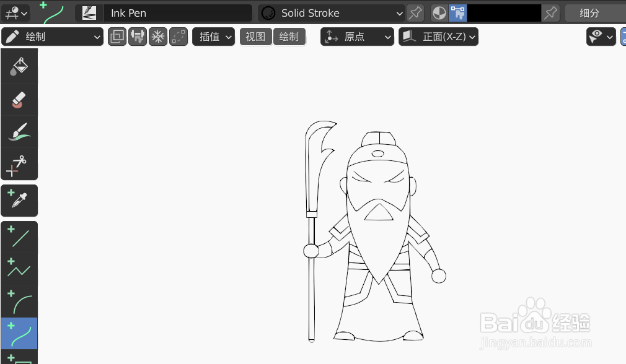
Task: Select the Cutter scissors tool
Action: 19,164
